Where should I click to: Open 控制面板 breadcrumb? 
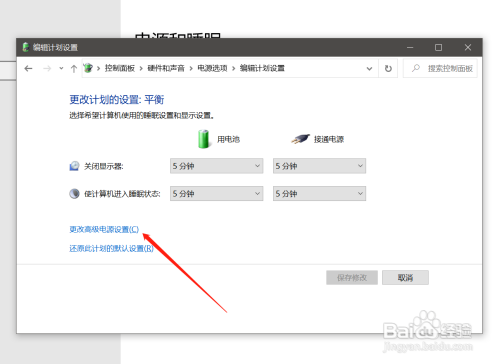coord(120,68)
